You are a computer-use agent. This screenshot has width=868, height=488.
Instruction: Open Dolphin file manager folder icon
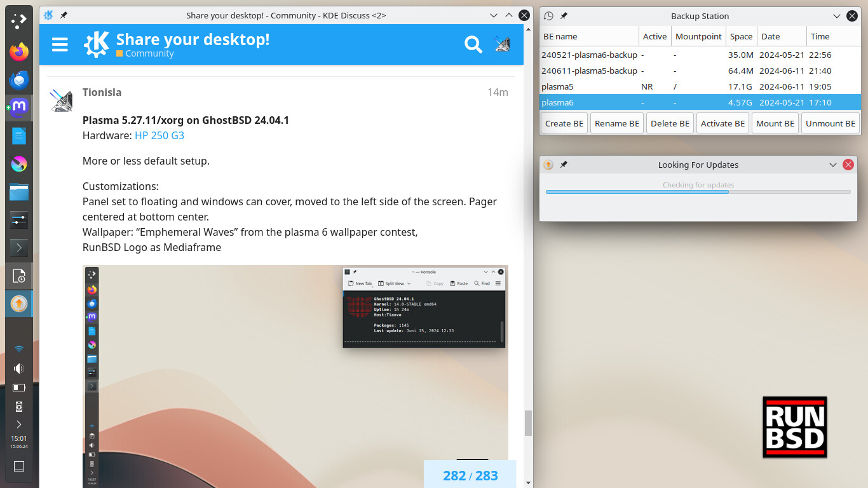coord(19,192)
